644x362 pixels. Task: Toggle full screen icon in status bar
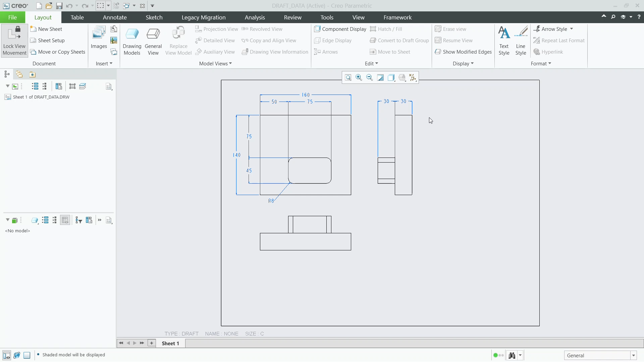(27, 355)
